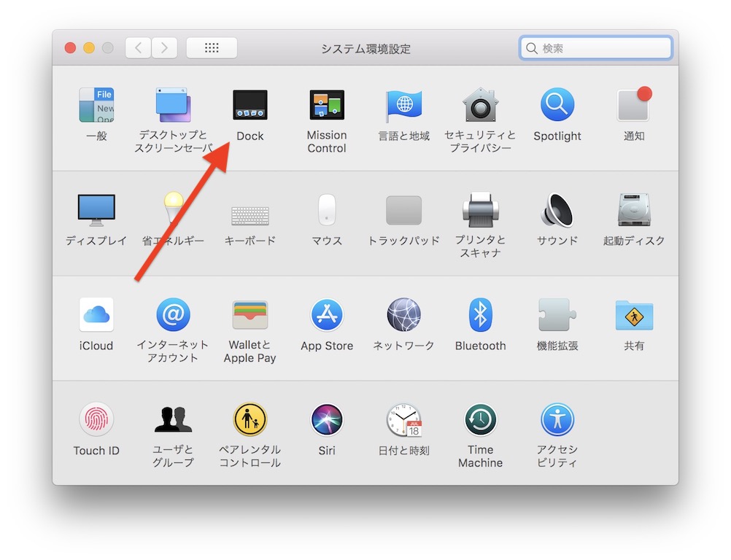Open Mission Control preferences

(327, 105)
